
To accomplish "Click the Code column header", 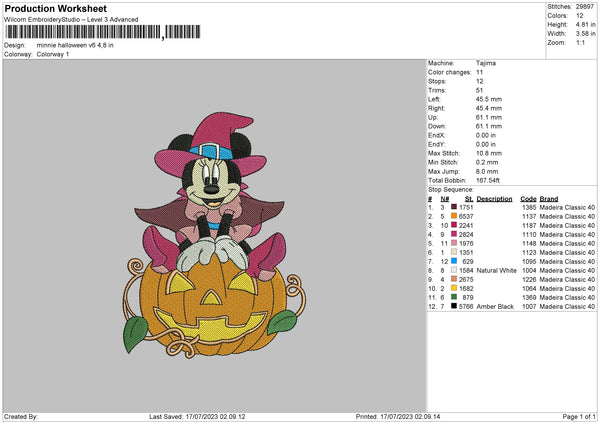I will coord(528,198).
